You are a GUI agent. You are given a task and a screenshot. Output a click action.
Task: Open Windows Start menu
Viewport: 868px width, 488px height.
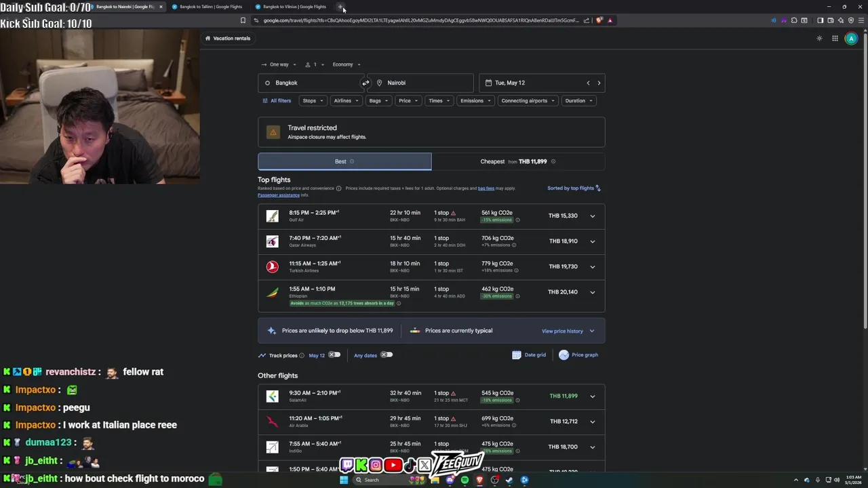[344, 480]
